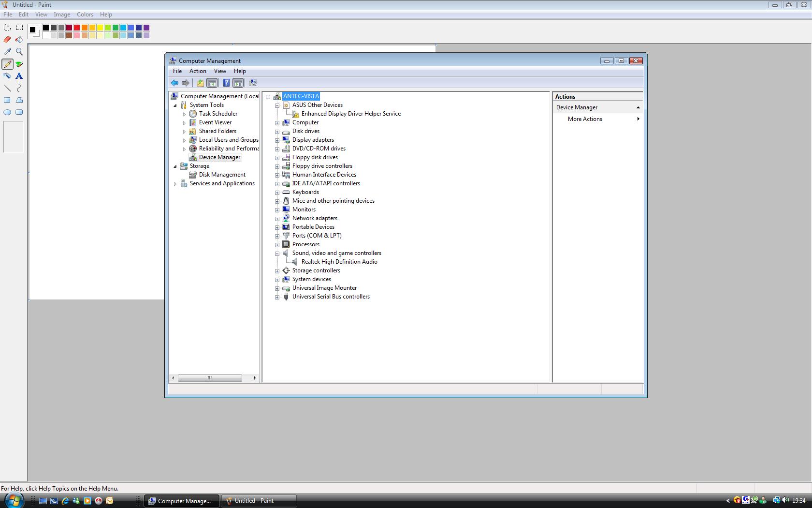Image resolution: width=812 pixels, height=508 pixels.
Task: Open the Paint Colors menu
Action: pyautogui.click(x=85, y=15)
